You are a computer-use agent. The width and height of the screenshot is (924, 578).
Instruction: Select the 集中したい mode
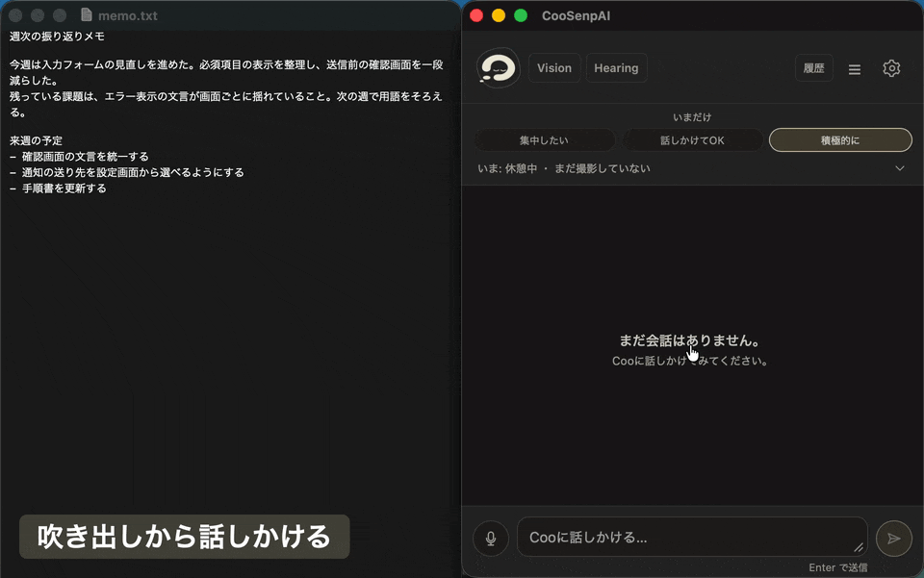tap(545, 140)
